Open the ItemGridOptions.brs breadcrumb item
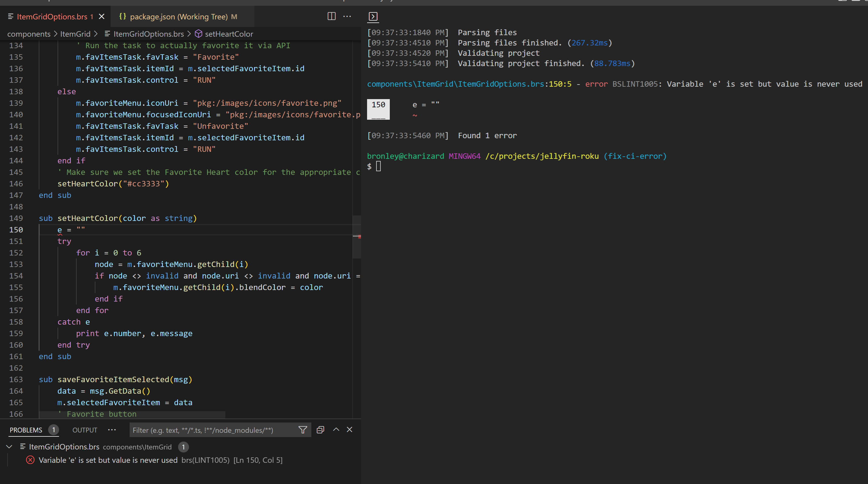Screen dimensions: 868x484 pos(148,34)
